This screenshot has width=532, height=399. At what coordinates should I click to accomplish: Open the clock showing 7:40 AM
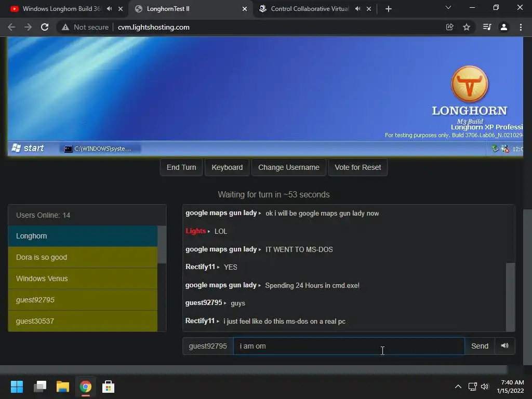pyautogui.click(x=510, y=387)
